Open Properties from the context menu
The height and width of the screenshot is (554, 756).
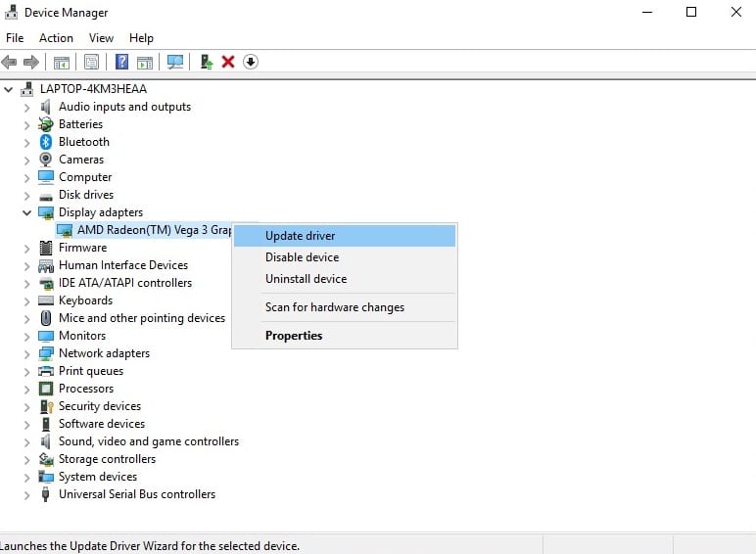click(294, 336)
